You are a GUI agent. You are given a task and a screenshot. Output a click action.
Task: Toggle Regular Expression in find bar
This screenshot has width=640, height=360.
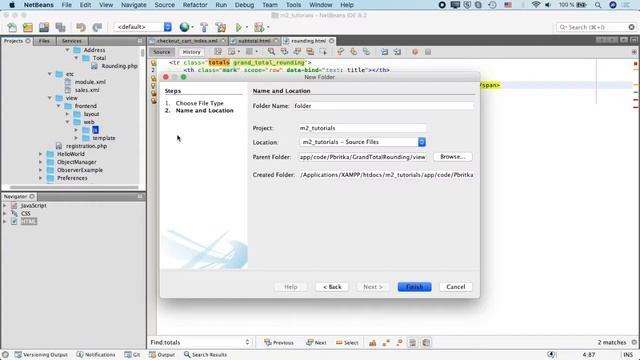pos(400,342)
